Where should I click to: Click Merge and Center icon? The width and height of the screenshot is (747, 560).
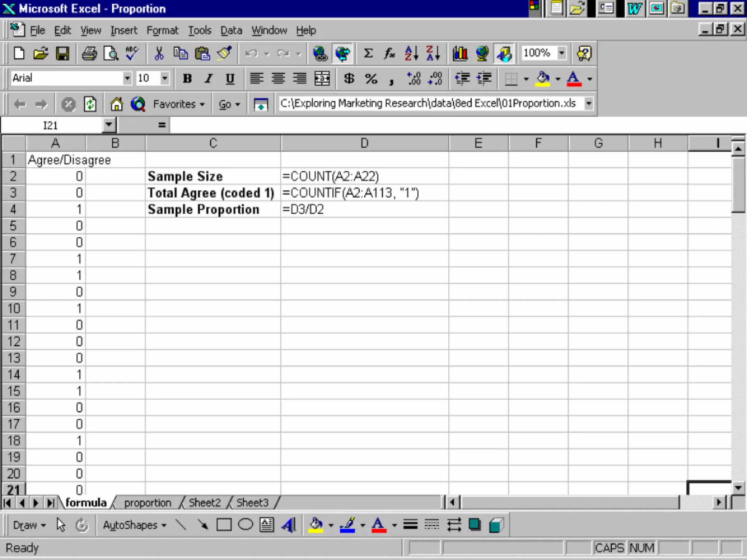(x=322, y=78)
